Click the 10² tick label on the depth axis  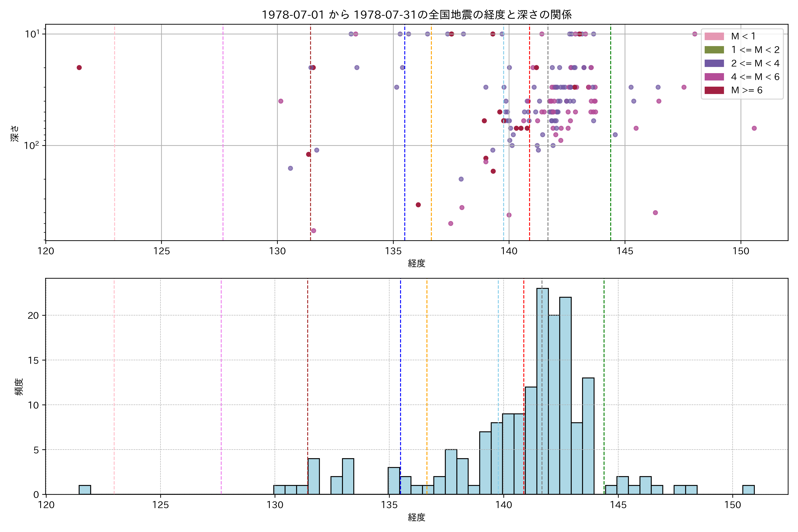click(x=31, y=145)
